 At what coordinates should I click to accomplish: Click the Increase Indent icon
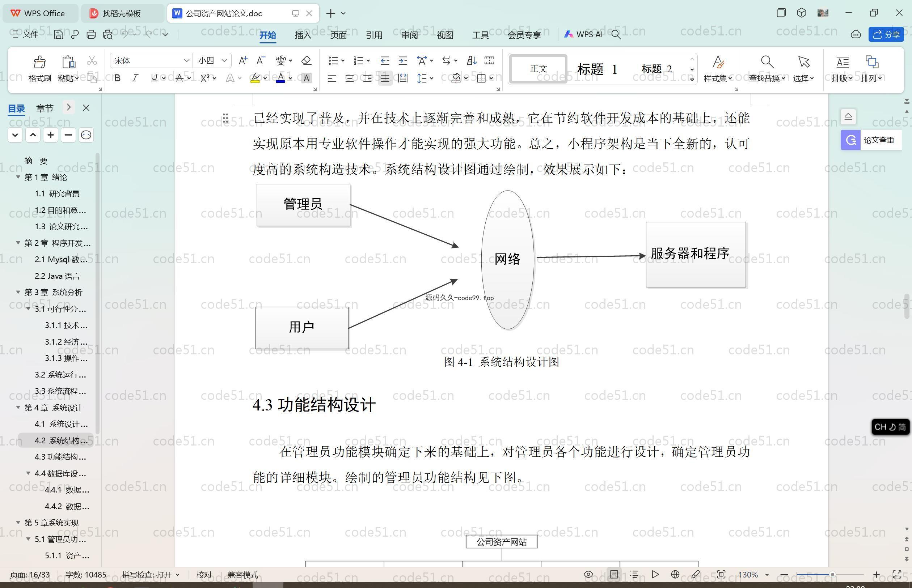click(403, 60)
